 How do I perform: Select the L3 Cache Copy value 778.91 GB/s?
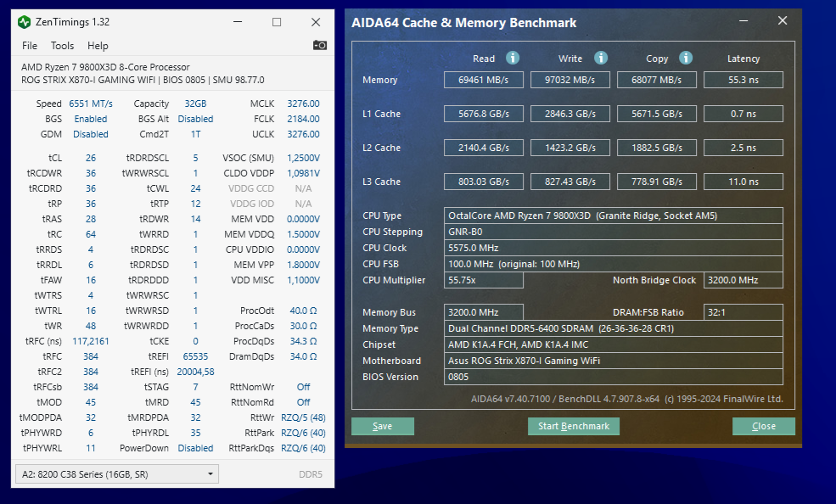(656, 182)
